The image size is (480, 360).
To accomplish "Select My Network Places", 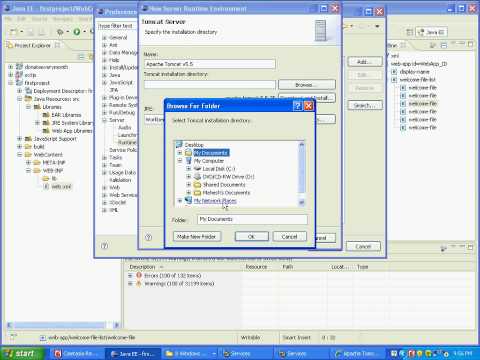I will click(215, 201).
